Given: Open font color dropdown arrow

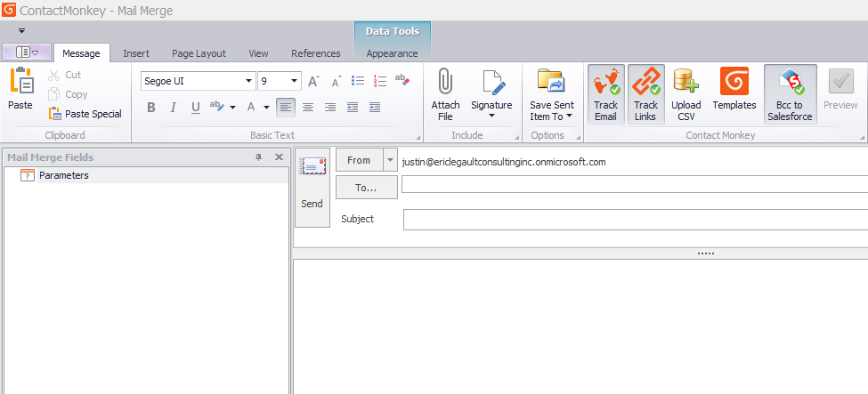Looking at the screenshot, I should [x=266, y=108].
